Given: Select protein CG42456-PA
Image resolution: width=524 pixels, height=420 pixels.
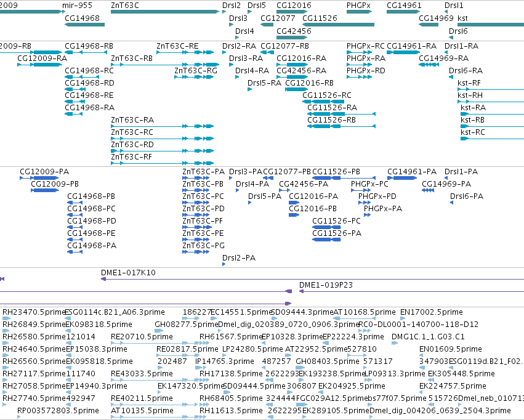Looking at the screenshot, I should (284, 190).
